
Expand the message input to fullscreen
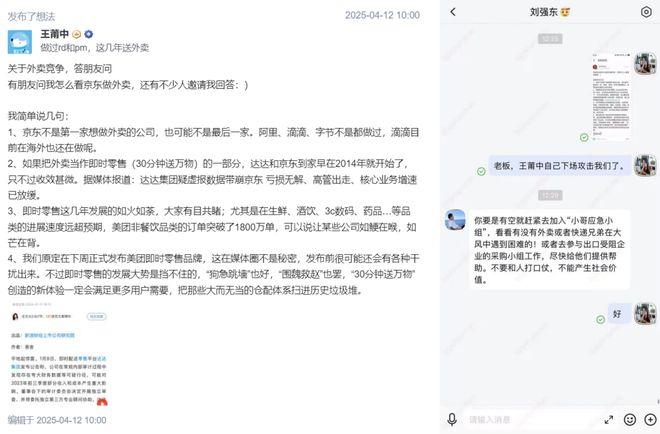tap(609, 419)
